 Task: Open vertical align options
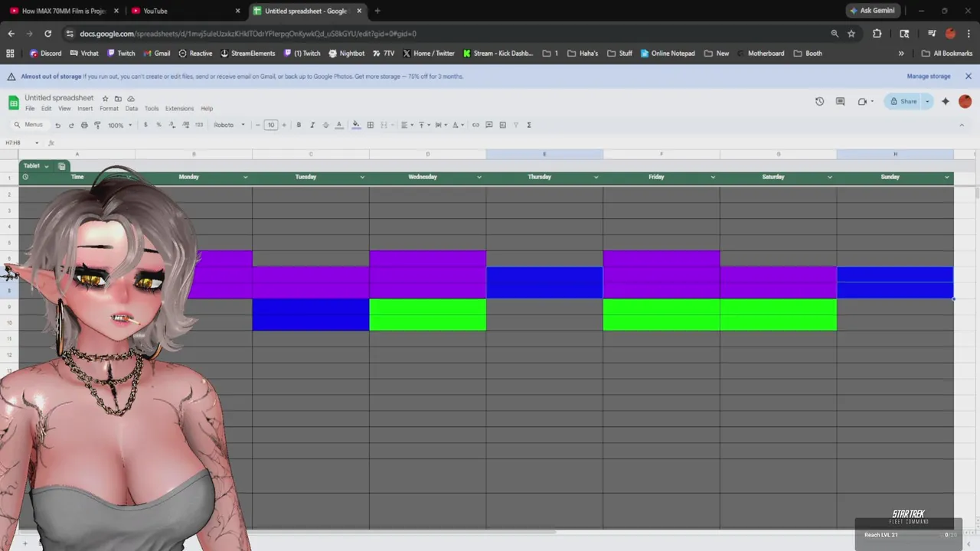[x=423, y=125]
